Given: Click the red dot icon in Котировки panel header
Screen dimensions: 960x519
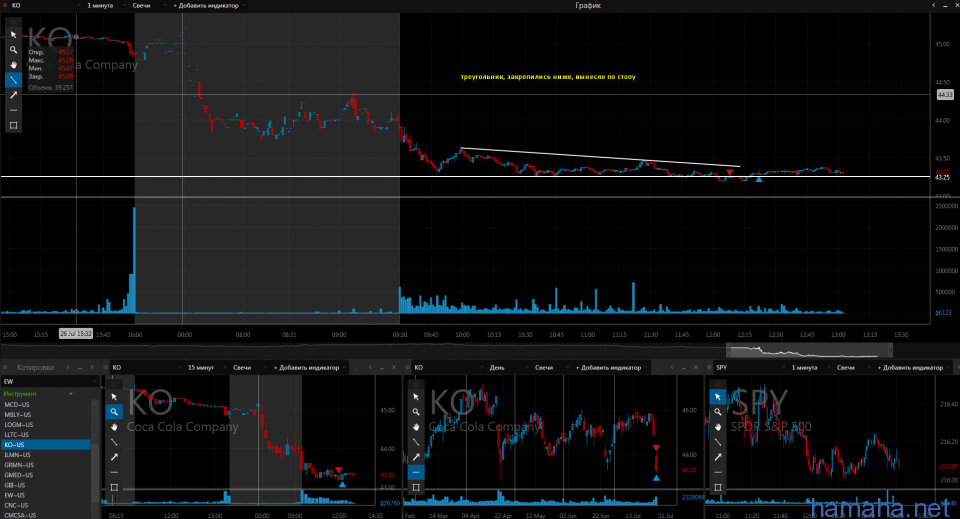Looking at the screenshot, I should click(5, 368).
